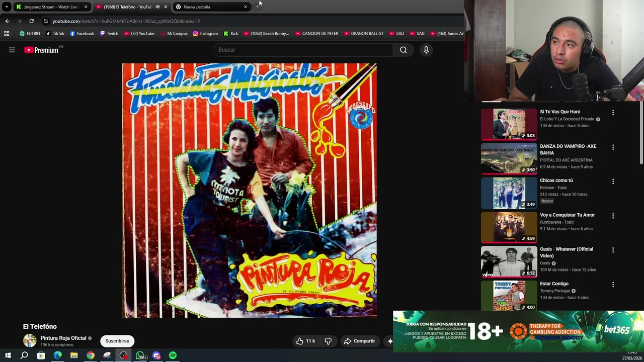Open OBS Studio from taskbar
This screenshot has width=644, height=362.
coord(123,355)
